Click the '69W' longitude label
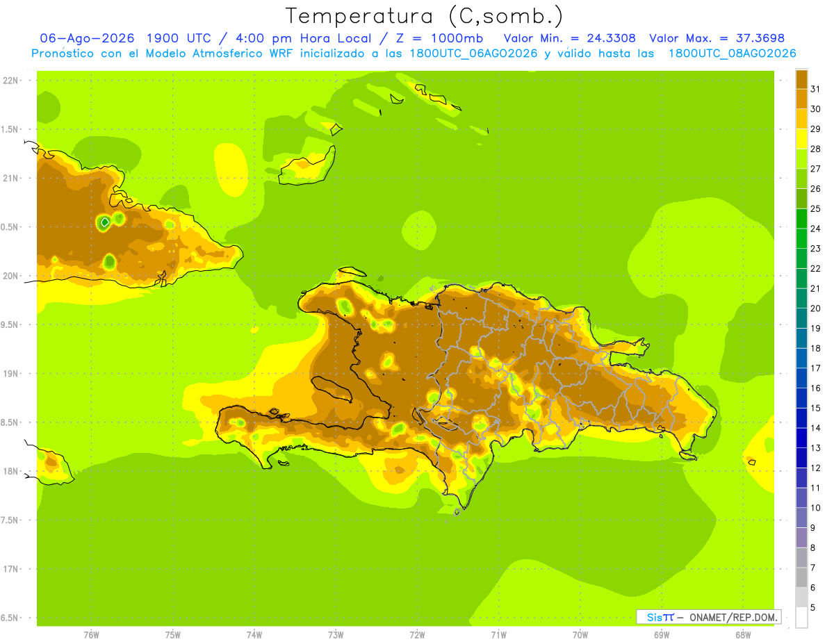The width and height of the screenshot is (834, 644). [x=662, y=635]
